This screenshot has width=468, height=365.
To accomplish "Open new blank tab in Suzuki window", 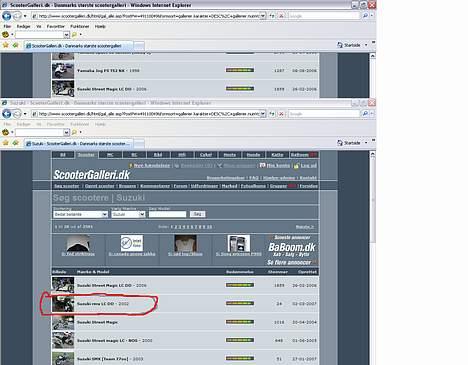I will click(x=139, y=144).
